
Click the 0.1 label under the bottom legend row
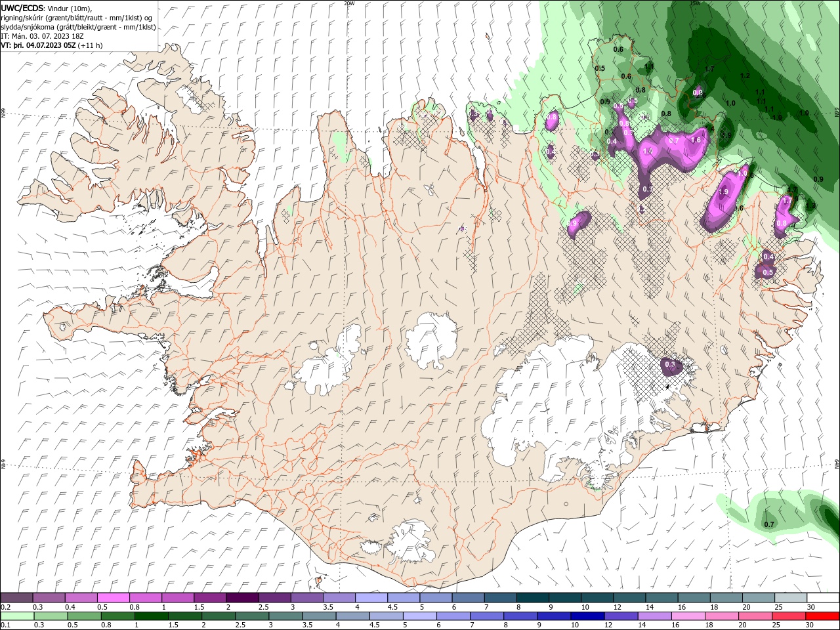click(5, 625)
